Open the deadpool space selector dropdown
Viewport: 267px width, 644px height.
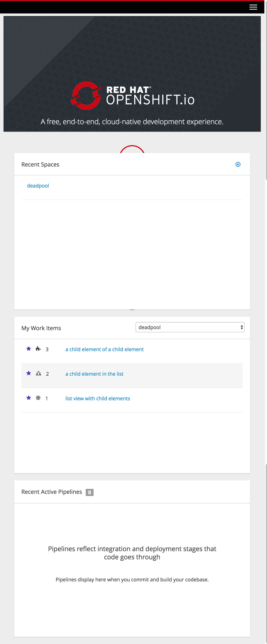[190, 327]
